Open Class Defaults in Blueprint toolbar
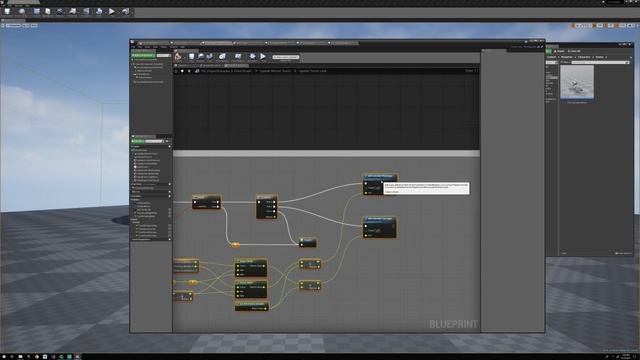Screen dimensions: 640x360 [x=238, y=57]
